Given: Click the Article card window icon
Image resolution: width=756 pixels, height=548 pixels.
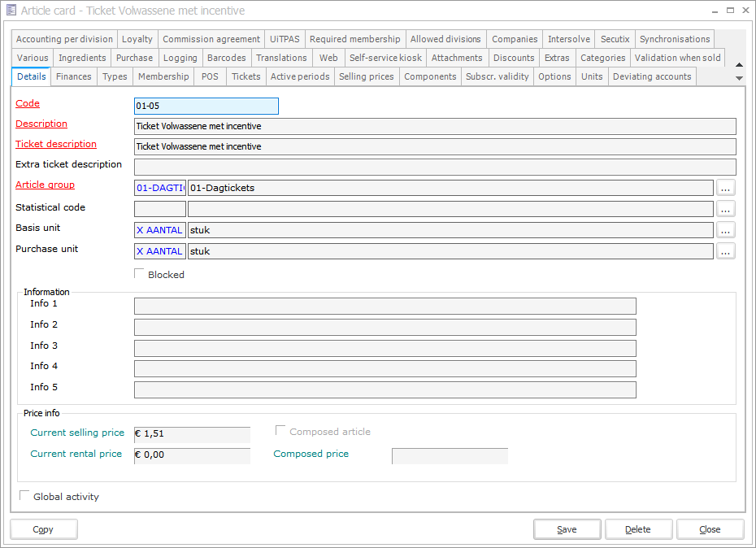Looking at the screenshot, I should coord(11,11).
